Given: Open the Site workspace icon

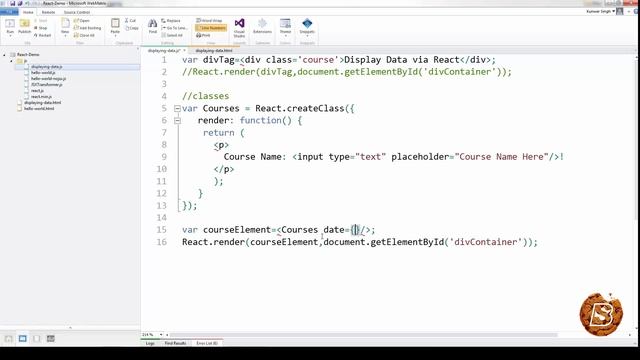Looking at the screenshot, I should click(x=9, y=339).
